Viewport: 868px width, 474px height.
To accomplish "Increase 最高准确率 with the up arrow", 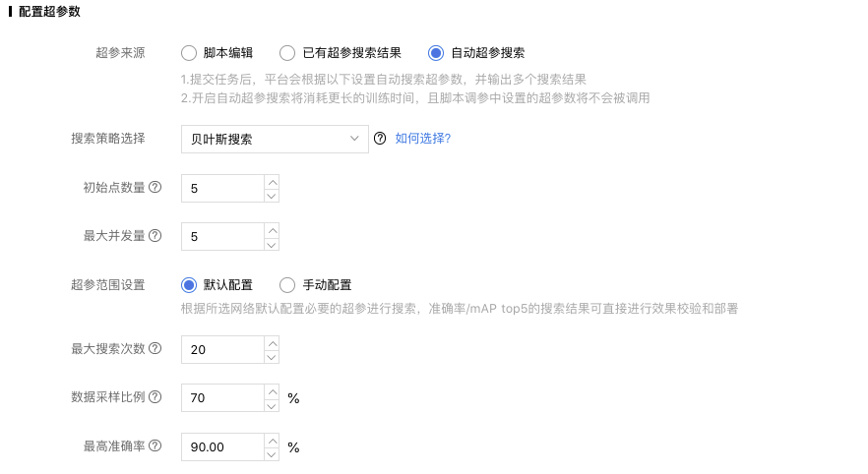I will (272, 441).
